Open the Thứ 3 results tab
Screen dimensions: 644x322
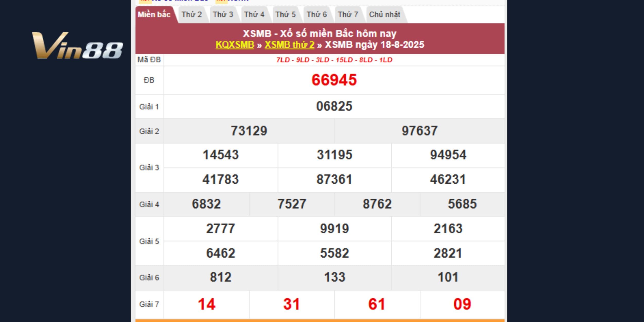[x=223, y=14]
